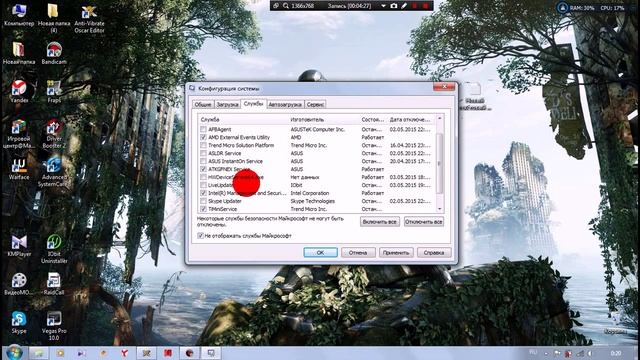640x360 pixels.
Task: Open the Справка help button
Action: point(434,253)
